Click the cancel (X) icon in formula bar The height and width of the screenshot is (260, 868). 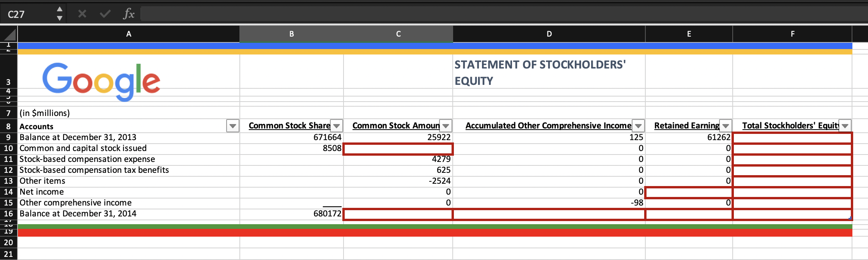coord(82,14)
